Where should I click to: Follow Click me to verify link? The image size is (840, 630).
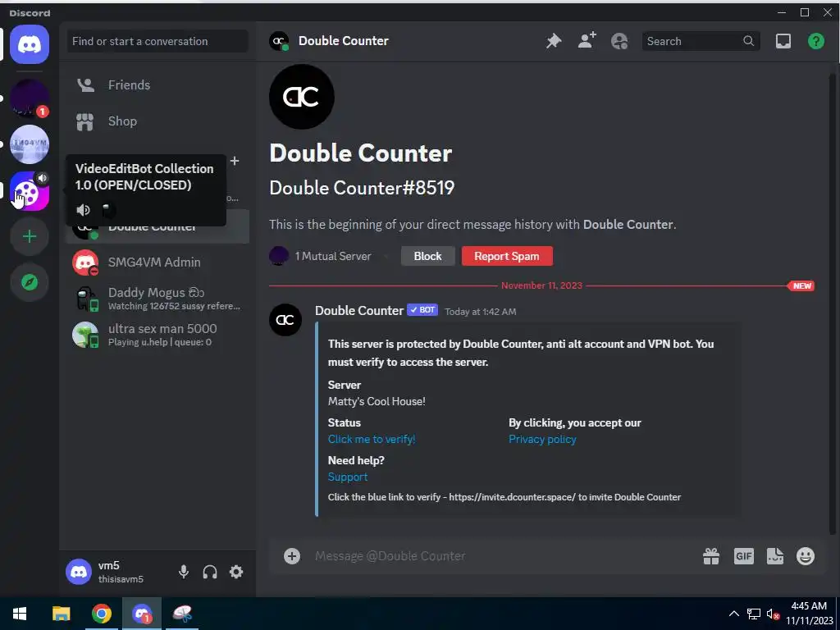click(x=372, y=440)
